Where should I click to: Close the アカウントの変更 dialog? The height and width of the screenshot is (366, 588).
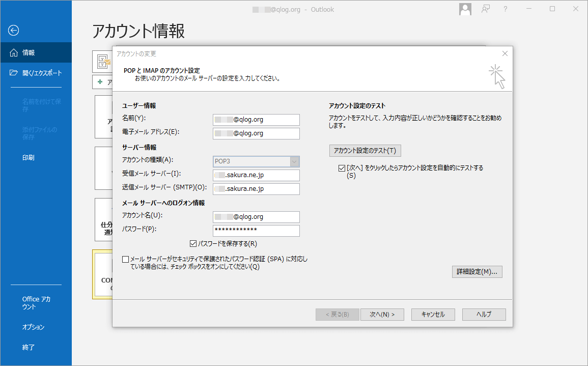505,53
